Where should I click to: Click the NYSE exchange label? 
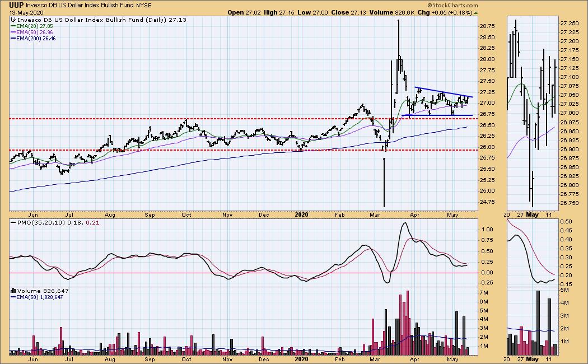pos(144,6)
